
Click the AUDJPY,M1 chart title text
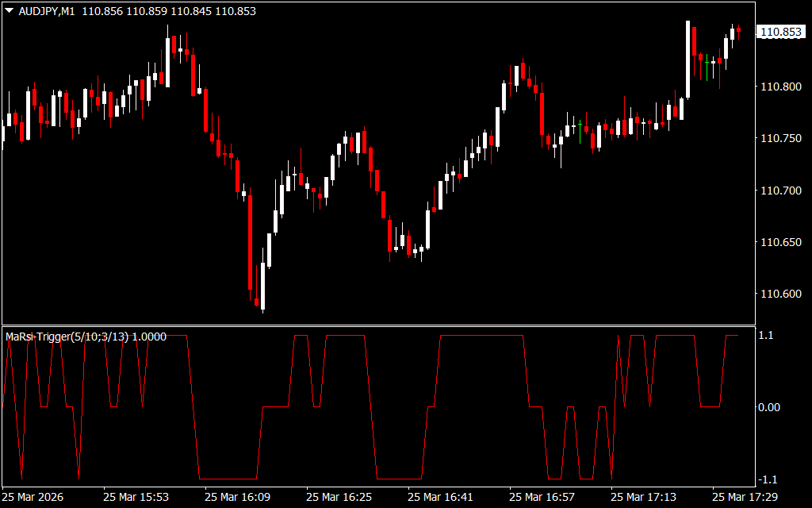(x=48, y=12)
